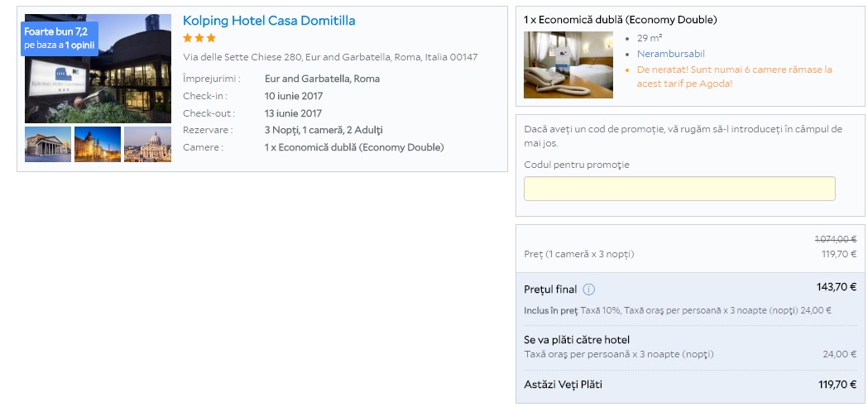Click the struck-through 1.074,00 € price
This screenshot has height=407, width=868.
pos(835,239)
